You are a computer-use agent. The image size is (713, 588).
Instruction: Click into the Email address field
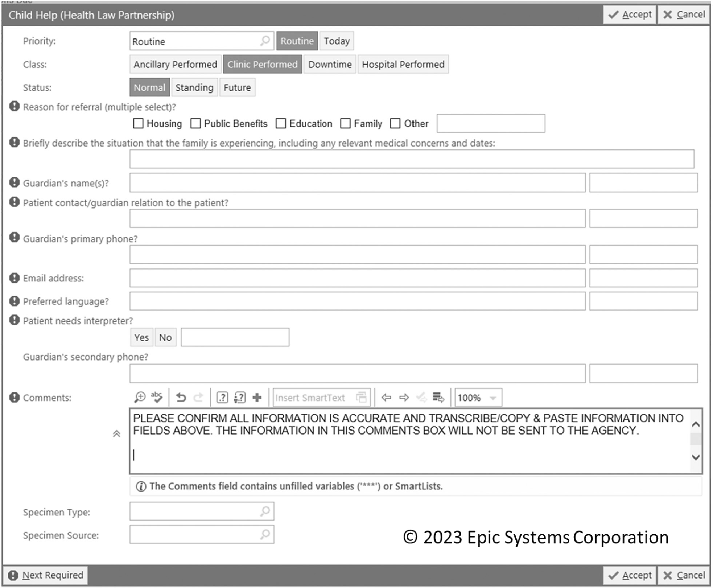click(357, 278)
